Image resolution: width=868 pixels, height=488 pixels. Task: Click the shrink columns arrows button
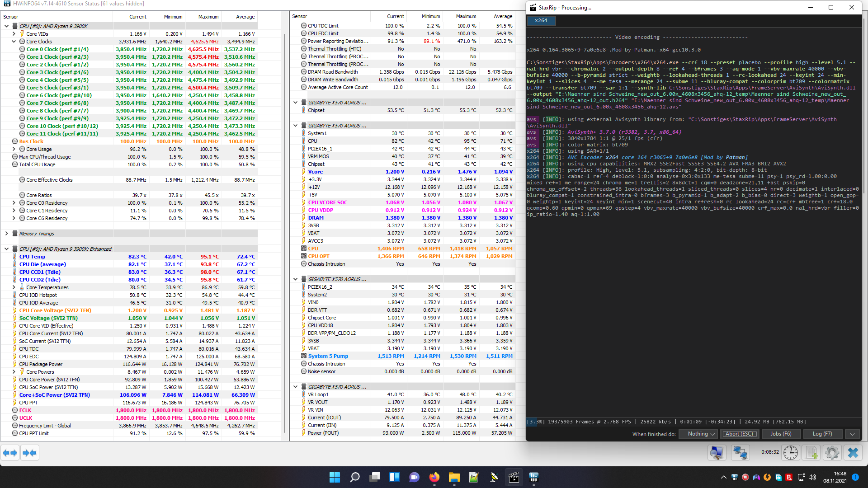pyautogui.click(x=29, y=453)
